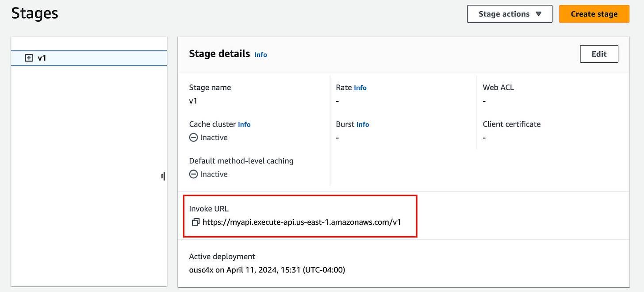The image size is (644, 292).
Task: Click the ousc4x active deployment entry
Action: pyautogui.click(x=267, y=269)
